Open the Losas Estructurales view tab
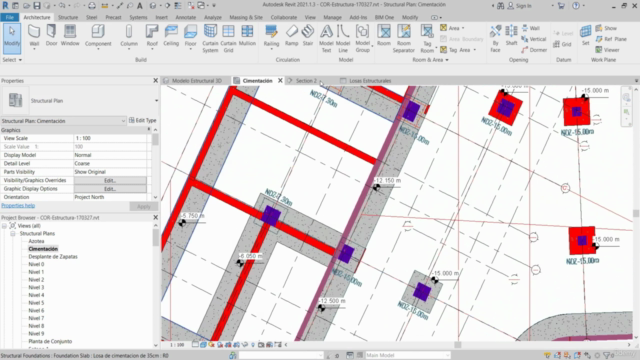Image resolution: width=640 pixels, height=360 pixels. [x=370, y=81]
